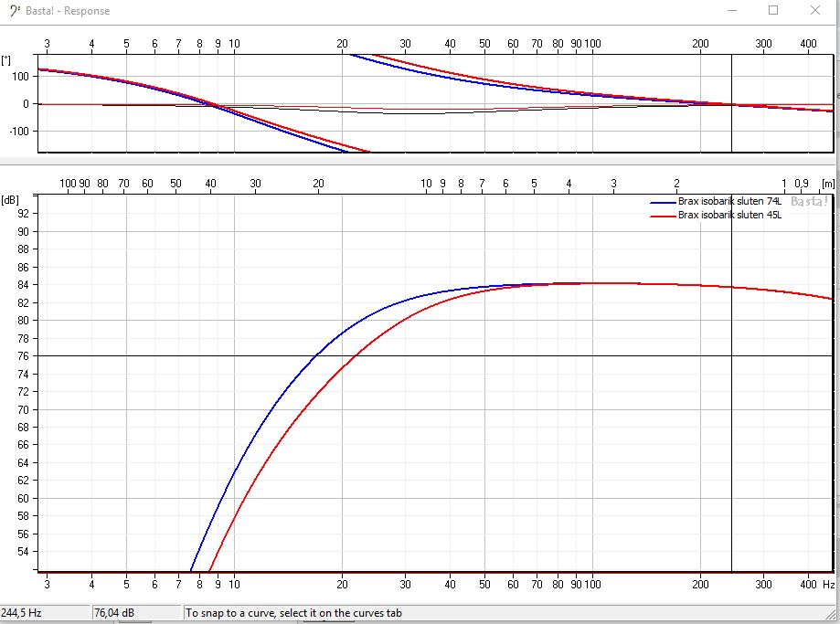Click legend entry Brax isobarik sluten 45L
This screenshot has width=840, height=624.
point(729,215)
